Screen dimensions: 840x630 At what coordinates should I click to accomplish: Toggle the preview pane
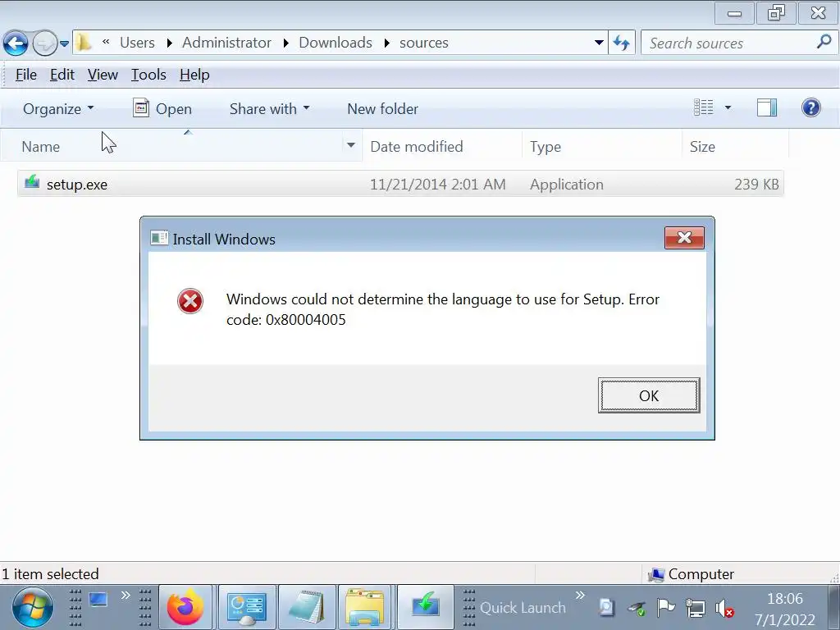point(767,107)
